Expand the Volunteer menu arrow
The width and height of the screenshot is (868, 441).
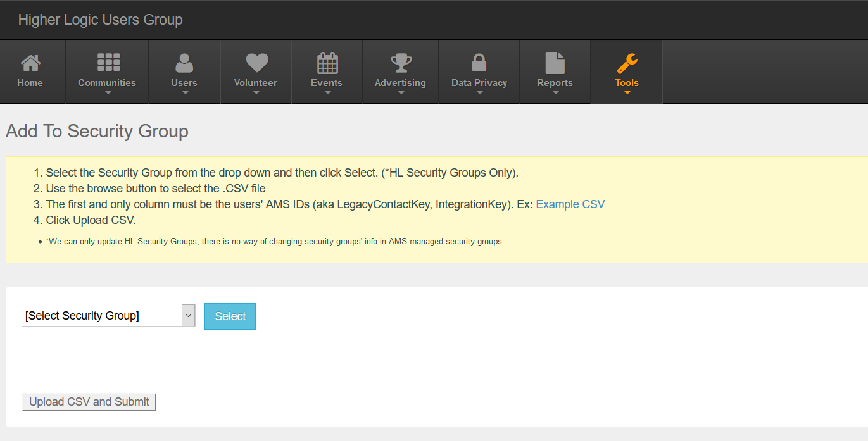tap(256, 93)
